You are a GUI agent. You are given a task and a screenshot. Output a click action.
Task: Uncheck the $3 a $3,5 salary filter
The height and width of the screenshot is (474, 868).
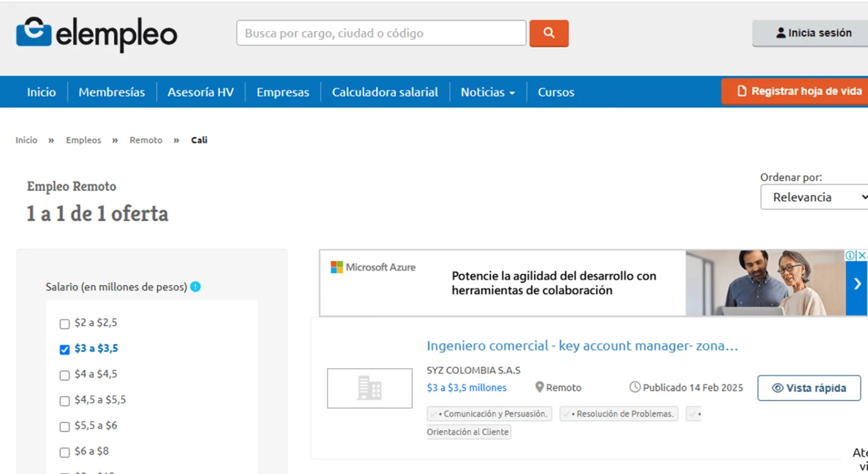click(x=65, y=350)
